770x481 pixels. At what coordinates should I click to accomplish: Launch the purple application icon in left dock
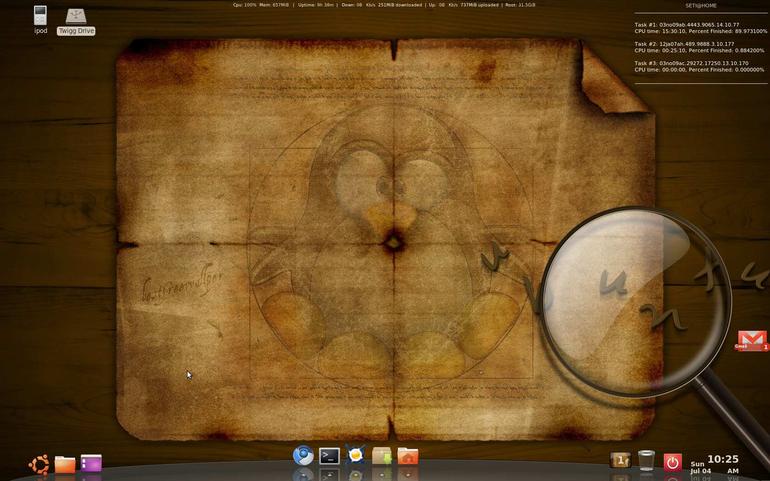pyautogui.click(x=91, y=463)
